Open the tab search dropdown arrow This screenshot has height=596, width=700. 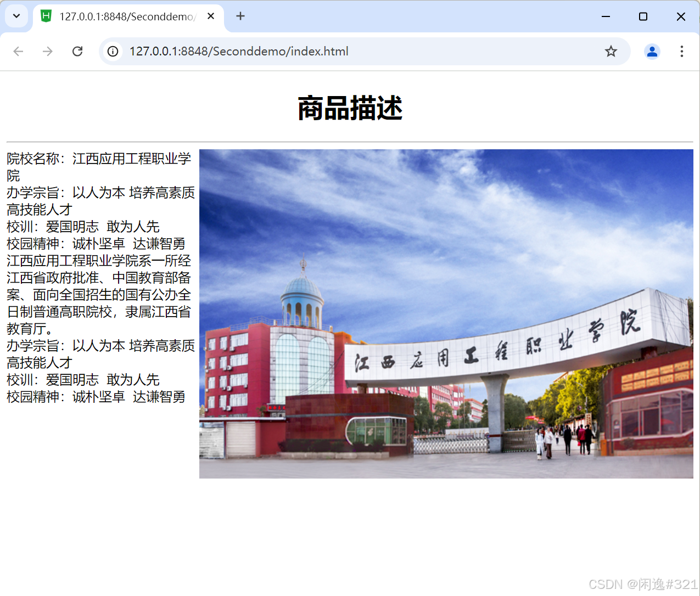click(16, 16)
